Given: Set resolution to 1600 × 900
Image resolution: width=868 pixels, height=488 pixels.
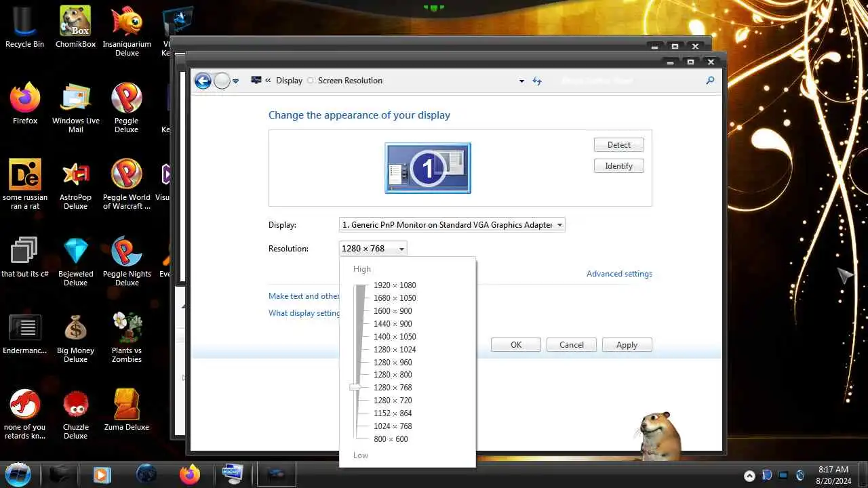Looking at the screenshot, I should pos(393,311).
